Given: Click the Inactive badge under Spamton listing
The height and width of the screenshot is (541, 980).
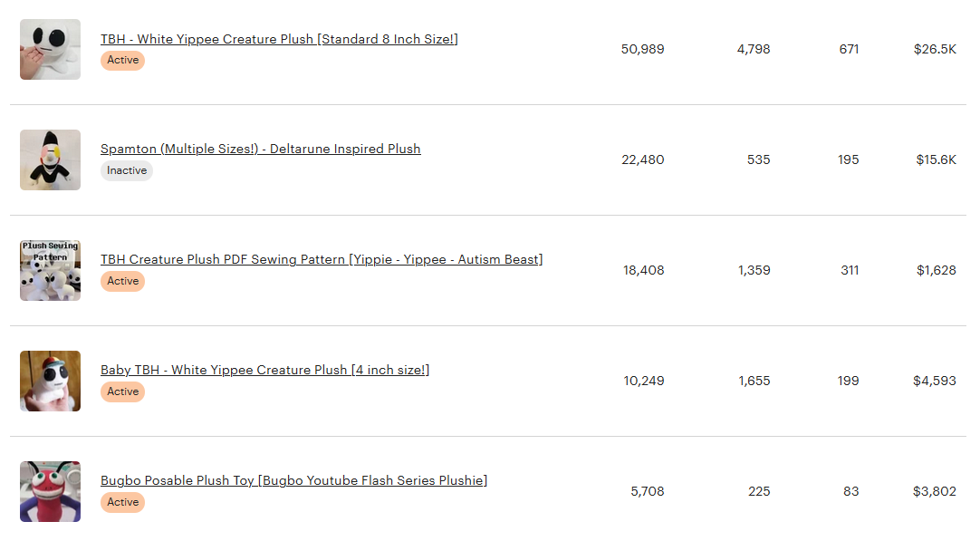Looking at the screenshot, I should [x=127, y=170].
